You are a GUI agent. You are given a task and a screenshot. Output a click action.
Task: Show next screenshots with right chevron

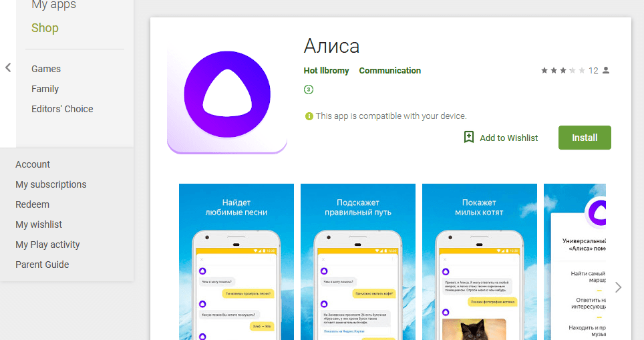click(618, 287)
